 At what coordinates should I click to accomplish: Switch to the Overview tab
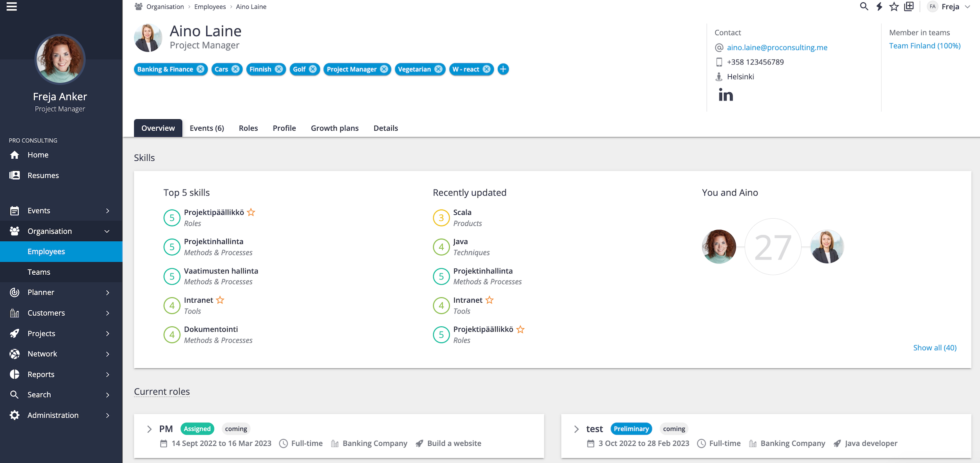tap(158, 128)
